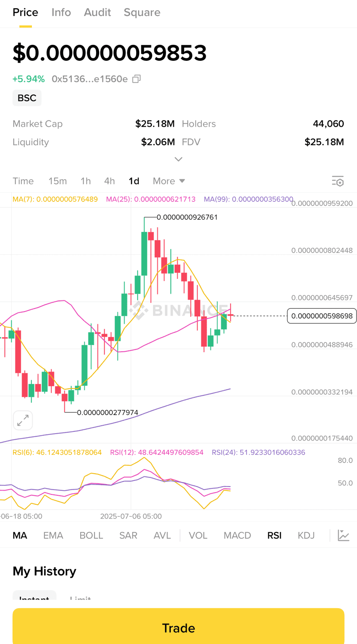Copy the contract address with the copy icon
Viewport: 357px width, 644px height.
click(136, 79)
